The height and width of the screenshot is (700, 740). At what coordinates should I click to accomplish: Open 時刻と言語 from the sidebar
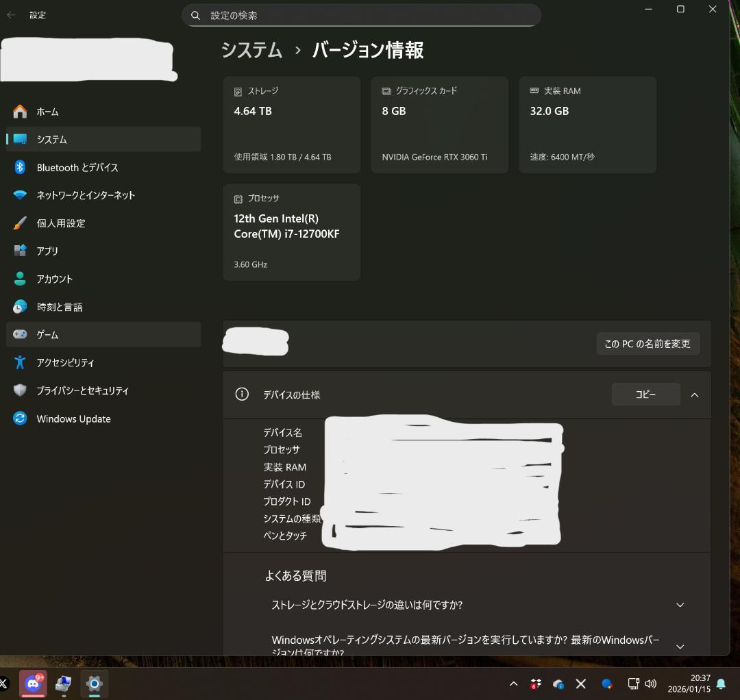pyautogui.click(x=21, y=307)
